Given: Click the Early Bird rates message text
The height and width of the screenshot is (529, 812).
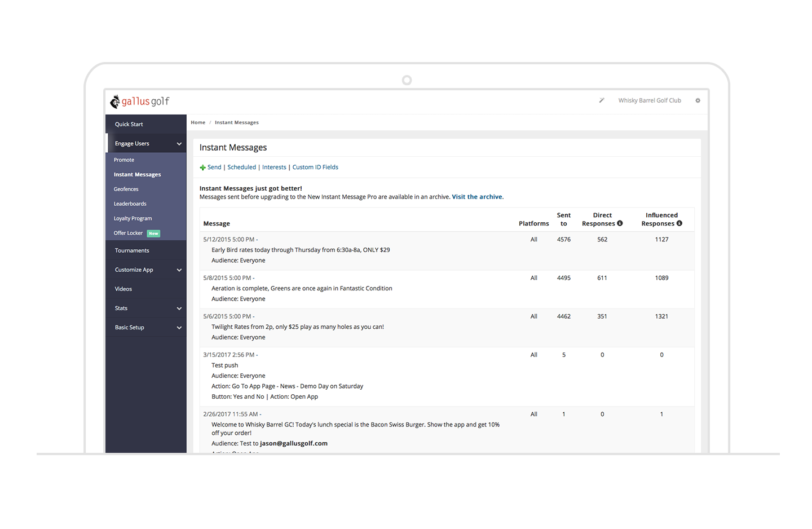Looking at the screenshot, I should click(x=301, y=250).
